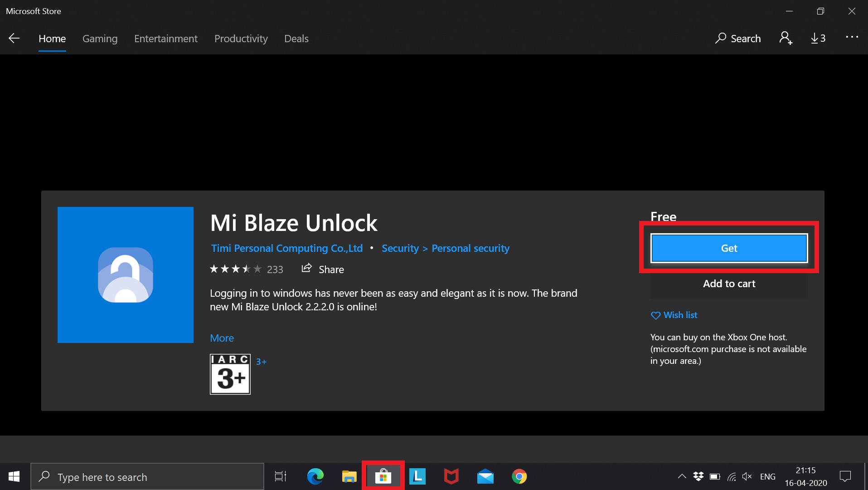Open Action Center notifications
Image resolution: width=868 pixels, height=490 pixels.
pyautogui.click(x=846, y=476)
